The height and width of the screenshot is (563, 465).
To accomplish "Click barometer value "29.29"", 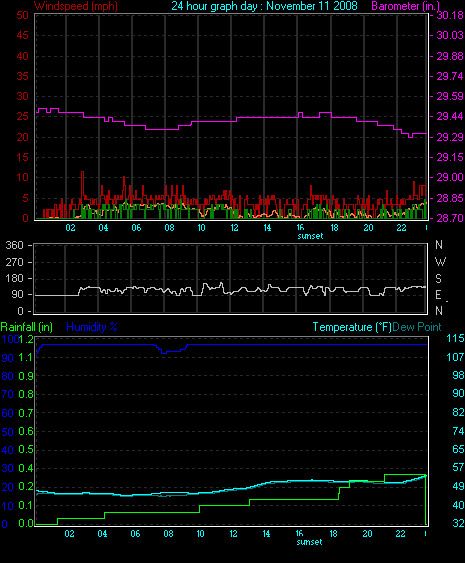I will coord(450,137).
